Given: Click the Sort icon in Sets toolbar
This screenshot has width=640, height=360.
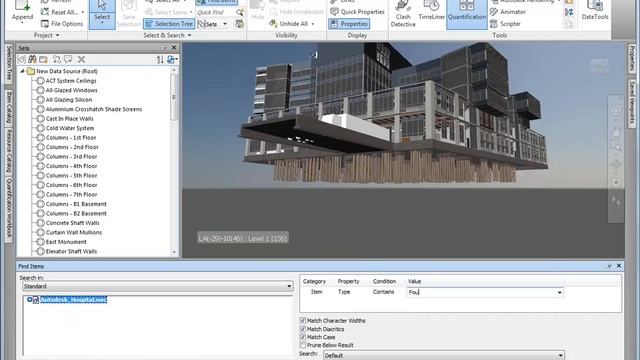Looking at the screenshot, I should [160, 60].
